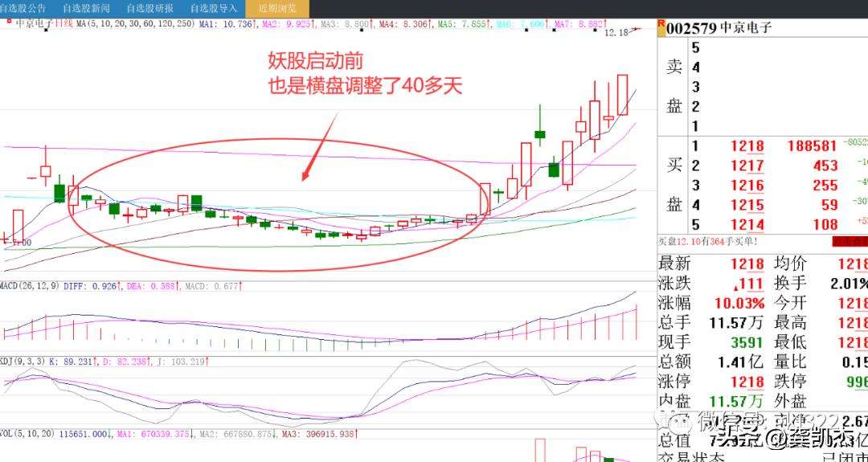Click the MA(5,10,20,30,60,120,250) parameter label
Viewport: 868px width, 462px height.
[x=135, y=24]
